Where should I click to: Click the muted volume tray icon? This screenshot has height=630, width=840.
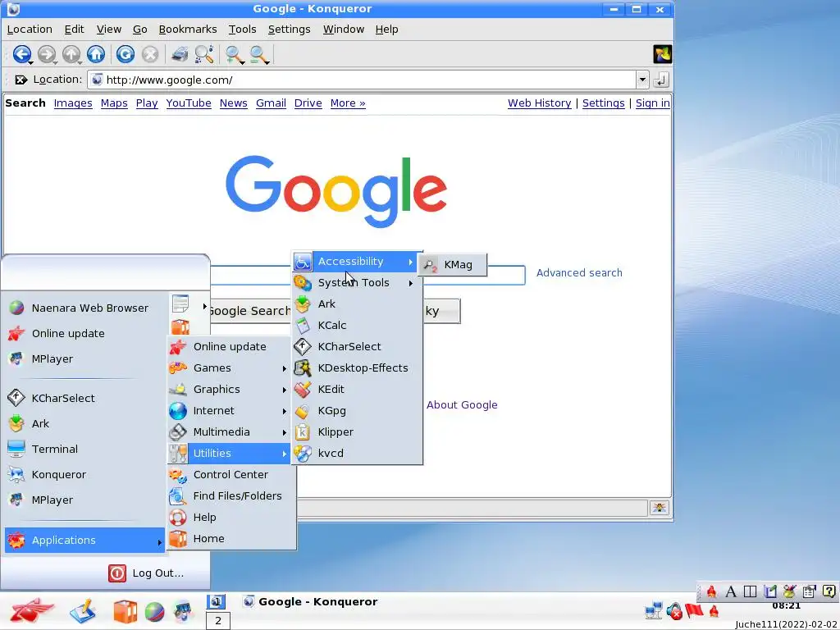[x=674, y=610]
